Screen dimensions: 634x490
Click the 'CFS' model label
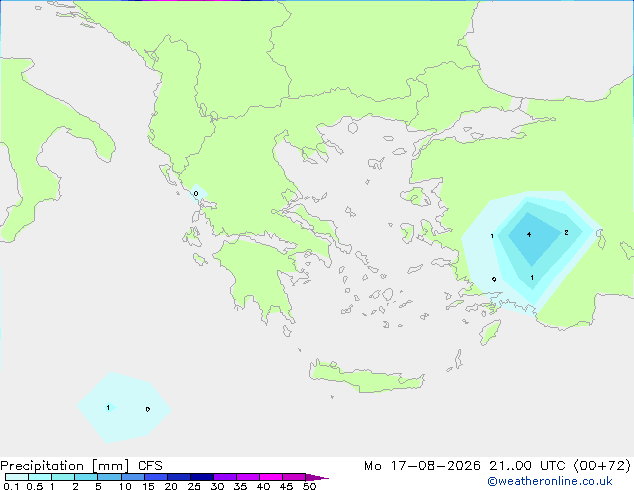click(x=150, y=466)
